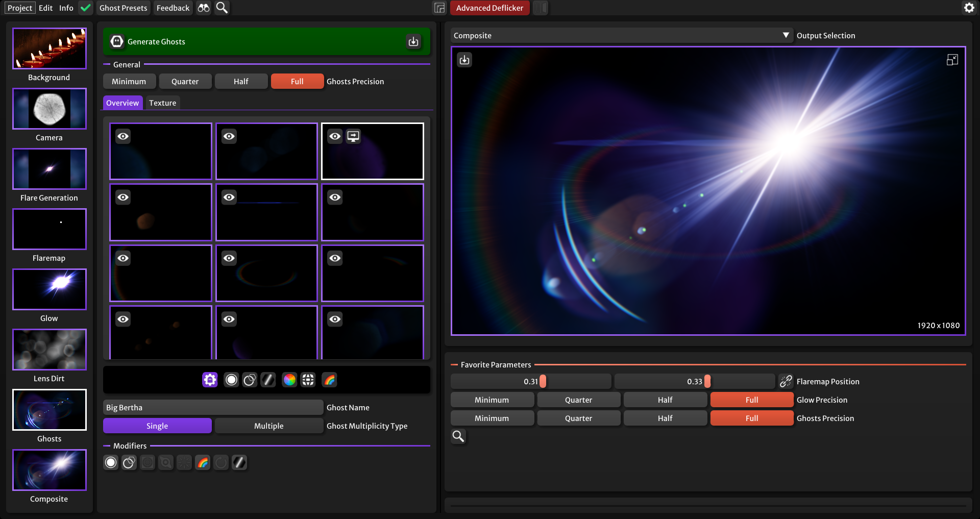The width and height of the screenshot is (980, 519).
Task: Set Ghosts Precision to Half in General
Action: pos(241,81)
